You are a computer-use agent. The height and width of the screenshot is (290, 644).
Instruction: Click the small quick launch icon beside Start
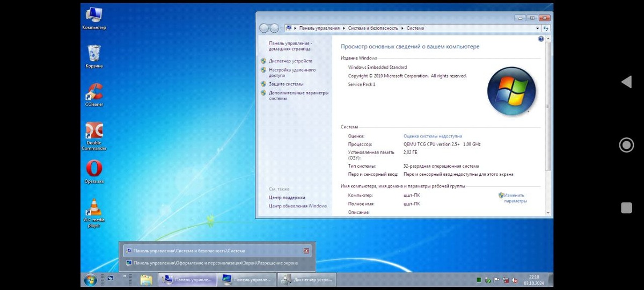[x=110, y=278]
